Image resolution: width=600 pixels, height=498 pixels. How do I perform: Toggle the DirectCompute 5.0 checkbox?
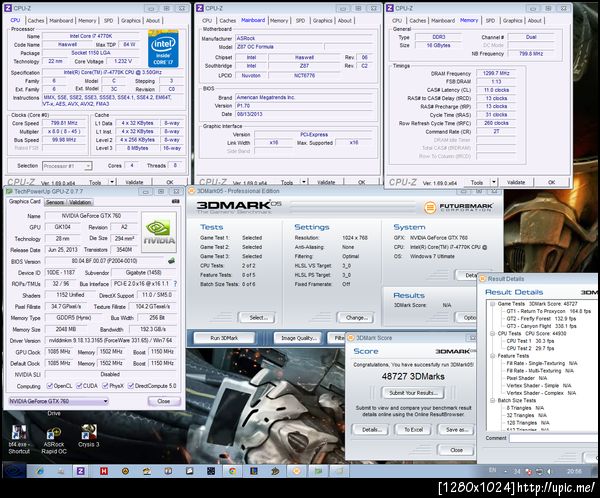pyautogui.click(x=131, y=385)
